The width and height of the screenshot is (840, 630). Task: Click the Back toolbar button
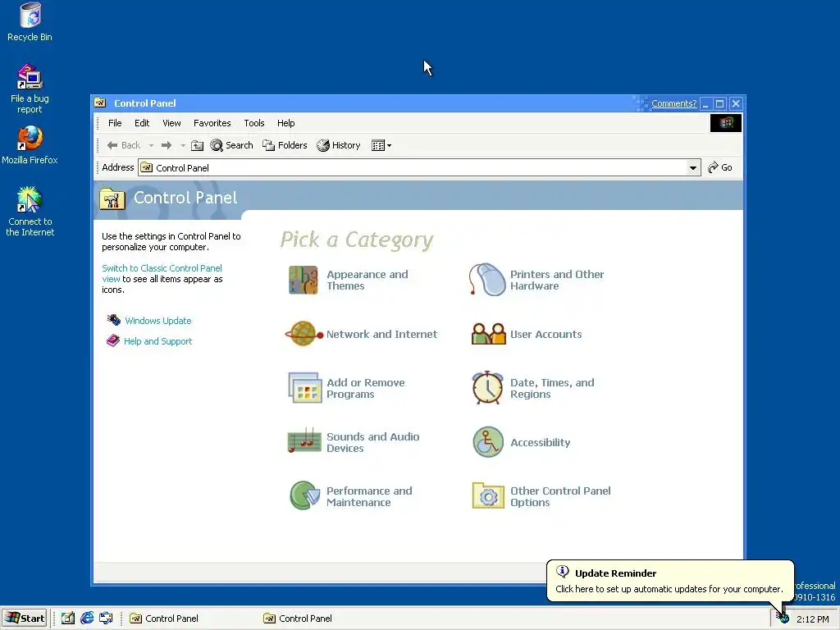[124, 145]
